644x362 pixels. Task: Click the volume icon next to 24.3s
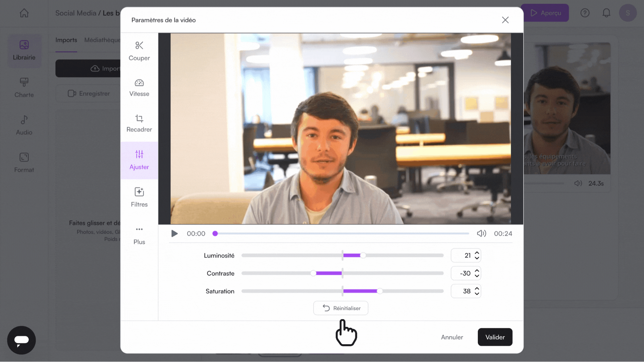click(578, 183)
